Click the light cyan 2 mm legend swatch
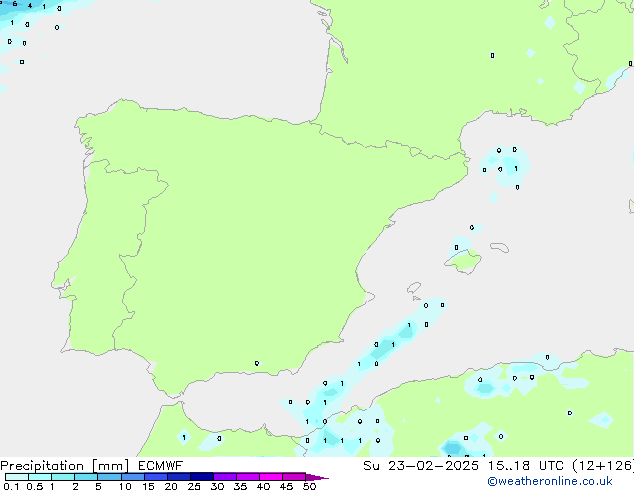This screenshot has width=634, height=490. 85,477
